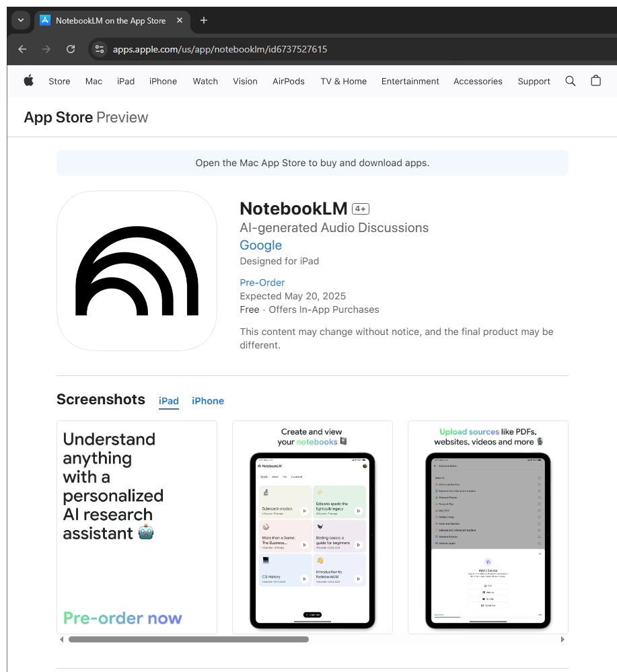
Task: Open the Google developer link
Action: (x=260, y=245)
